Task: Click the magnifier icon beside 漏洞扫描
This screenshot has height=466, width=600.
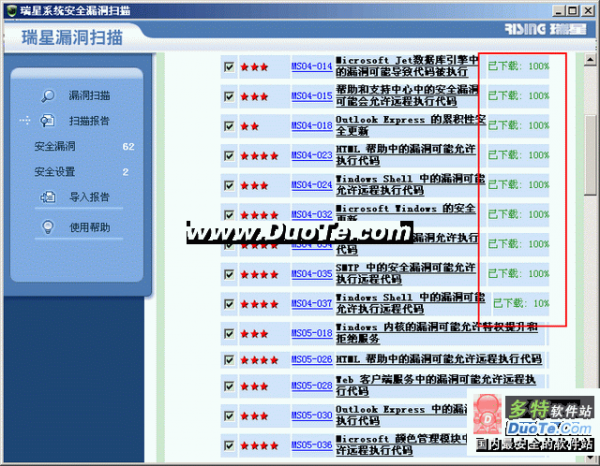Action: [x=48, y=96]
